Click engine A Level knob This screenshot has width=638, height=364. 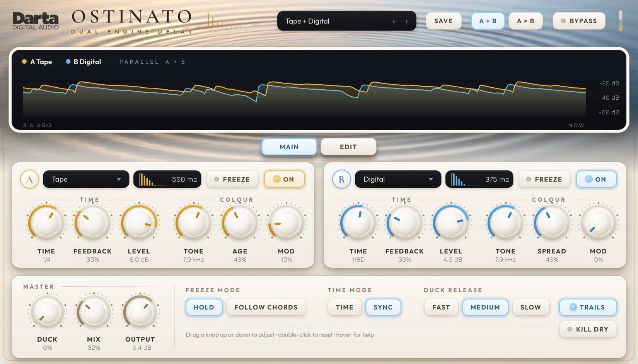pos(139,223)
